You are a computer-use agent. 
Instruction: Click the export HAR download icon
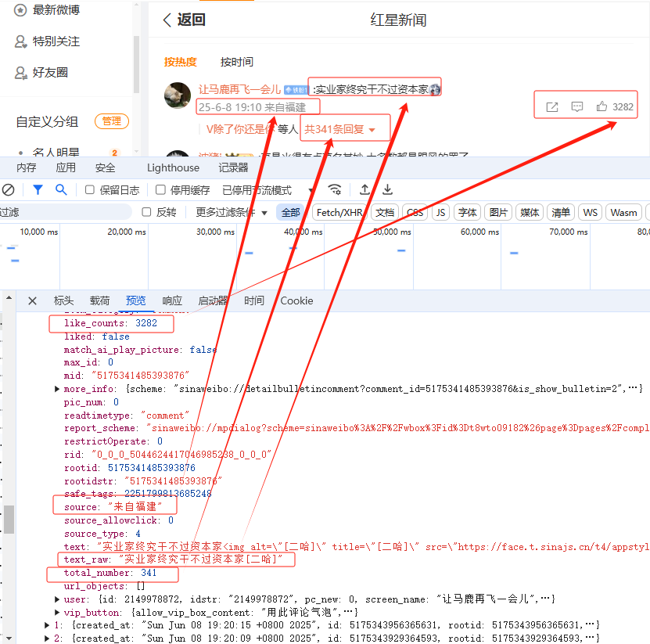pos(387,190)
